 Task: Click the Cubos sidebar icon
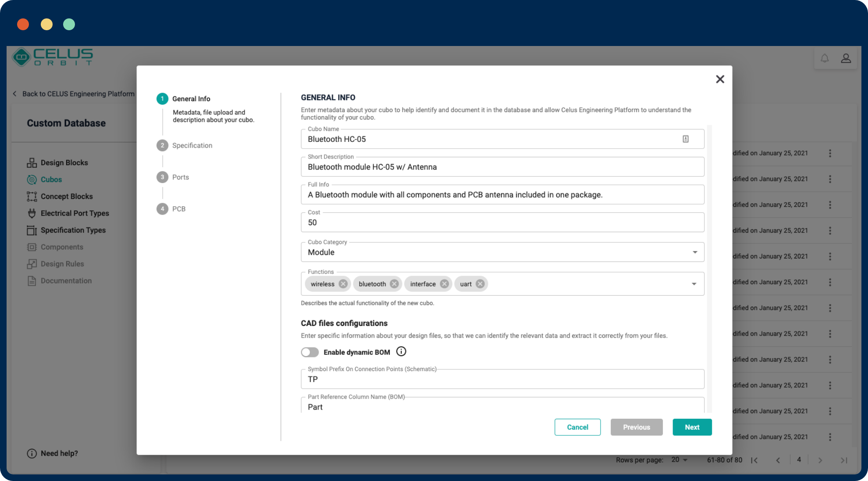click(32, 180)
